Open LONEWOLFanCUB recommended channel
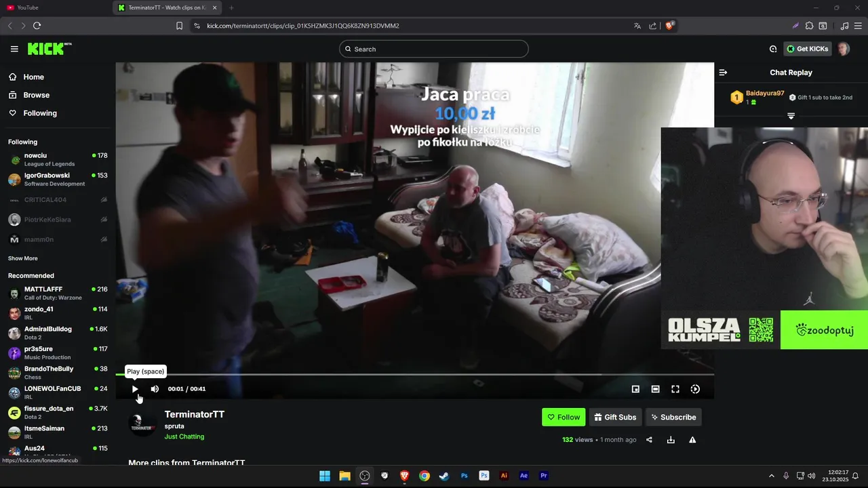The height and width of the screenshot is (488, 868). tap(58, 392)
